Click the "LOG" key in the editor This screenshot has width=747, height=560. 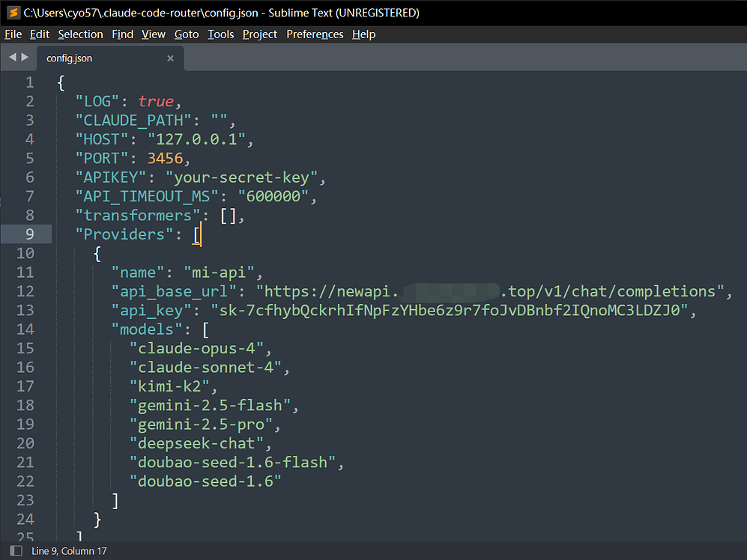pyautogui.click(x=97, y=101)
